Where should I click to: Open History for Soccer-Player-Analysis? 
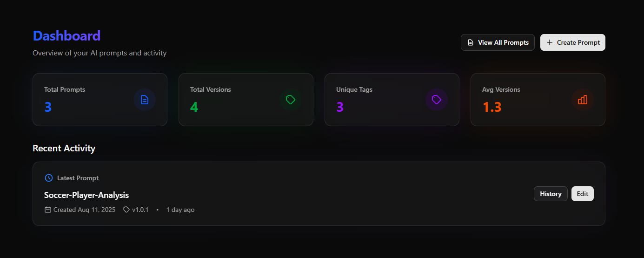coord(551,194)
